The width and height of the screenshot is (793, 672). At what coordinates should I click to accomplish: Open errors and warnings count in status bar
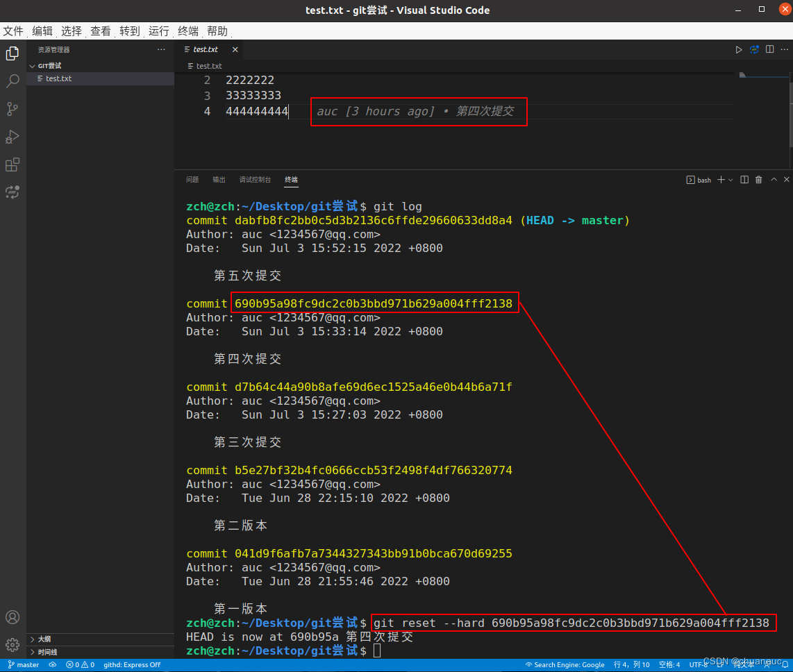[x=81, y=665]
